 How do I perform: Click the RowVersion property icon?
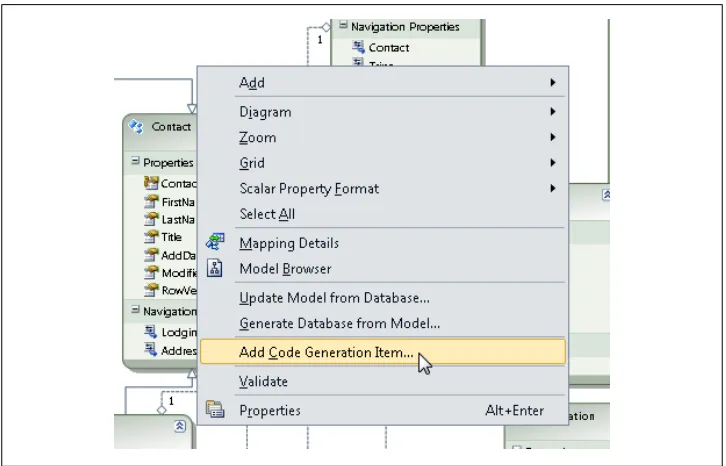[151, 290]
